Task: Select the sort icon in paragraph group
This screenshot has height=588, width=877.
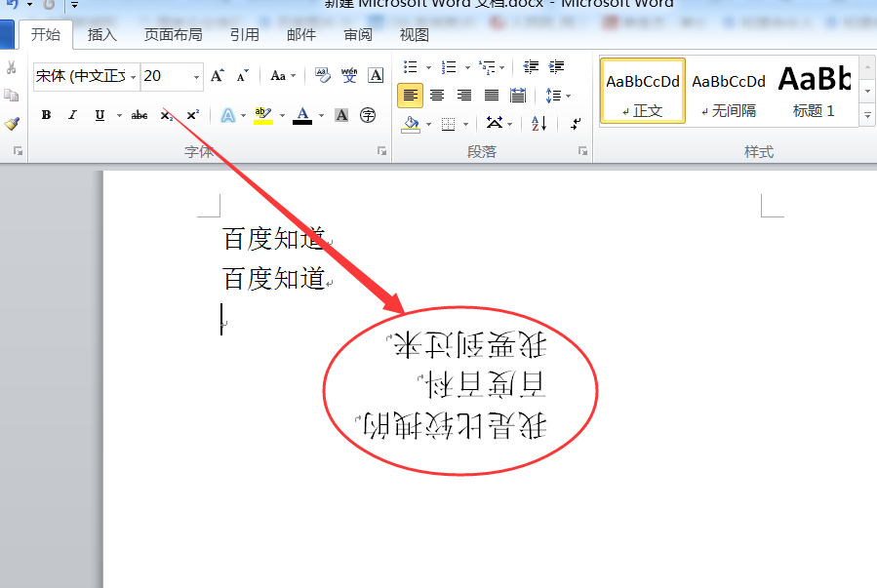Action: click(538, 124)
